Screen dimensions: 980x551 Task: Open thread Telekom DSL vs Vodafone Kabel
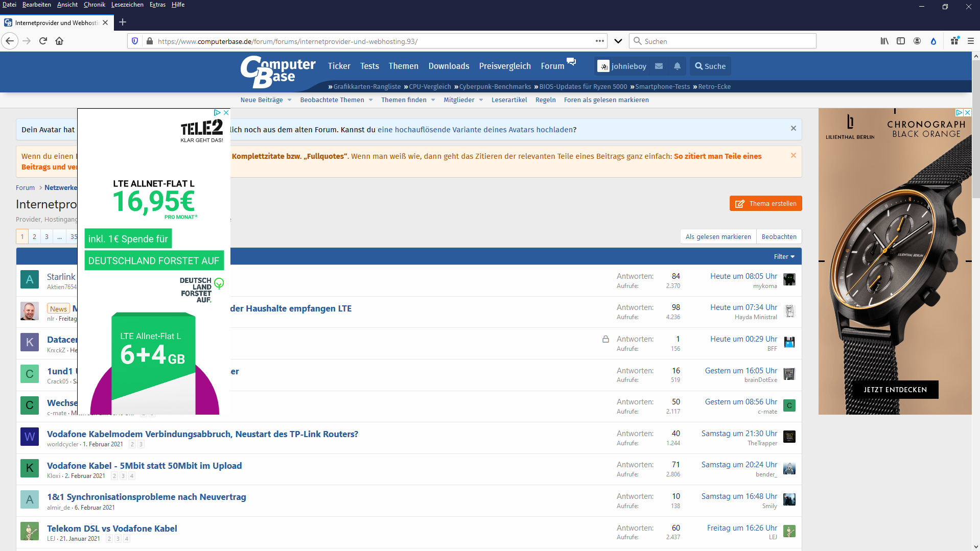tap(112, 529)
